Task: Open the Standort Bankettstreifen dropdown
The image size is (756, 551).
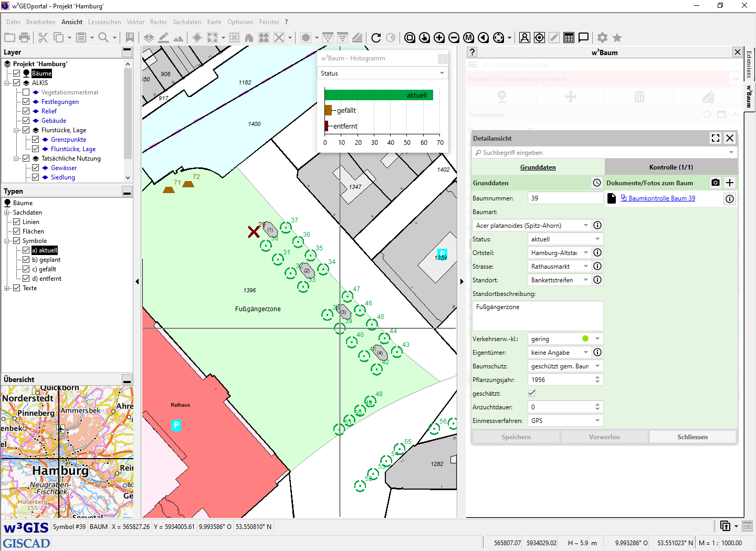Action: click(559, 280)
